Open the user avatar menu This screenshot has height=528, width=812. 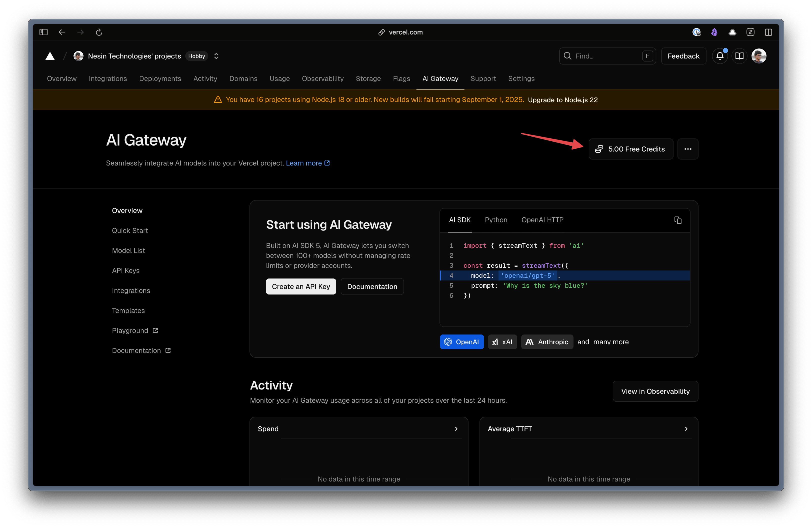point(759,56)
